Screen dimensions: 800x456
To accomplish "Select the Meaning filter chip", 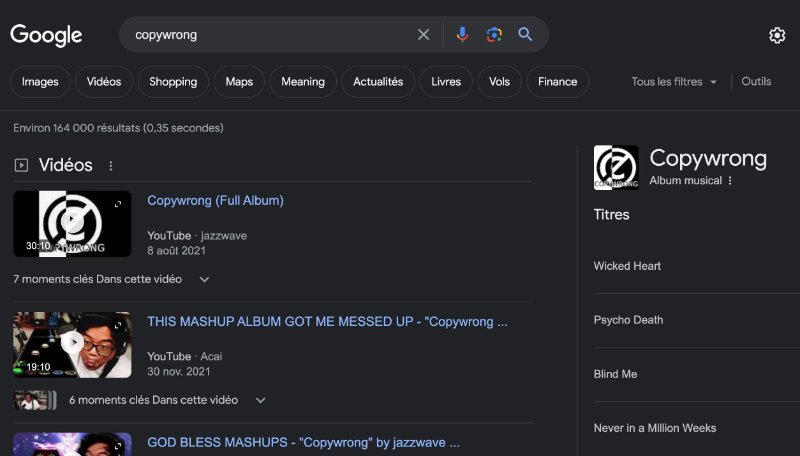I will tap(303, 82).
